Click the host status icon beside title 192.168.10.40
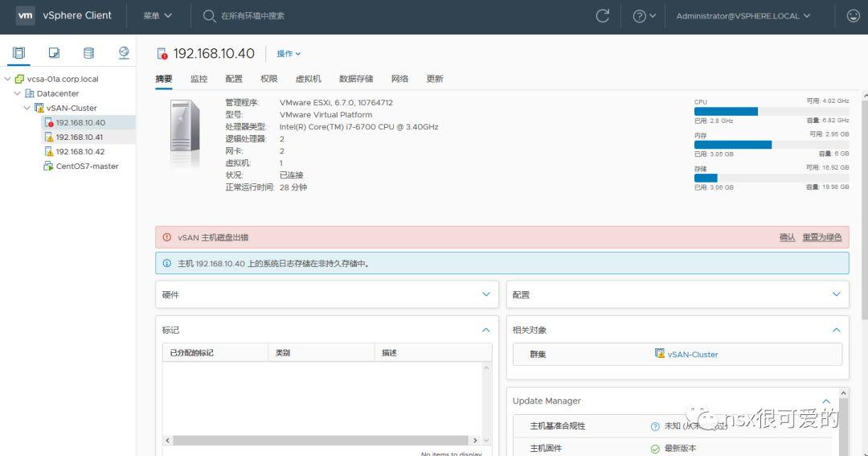Screen dimensions: 868x456 162,54
